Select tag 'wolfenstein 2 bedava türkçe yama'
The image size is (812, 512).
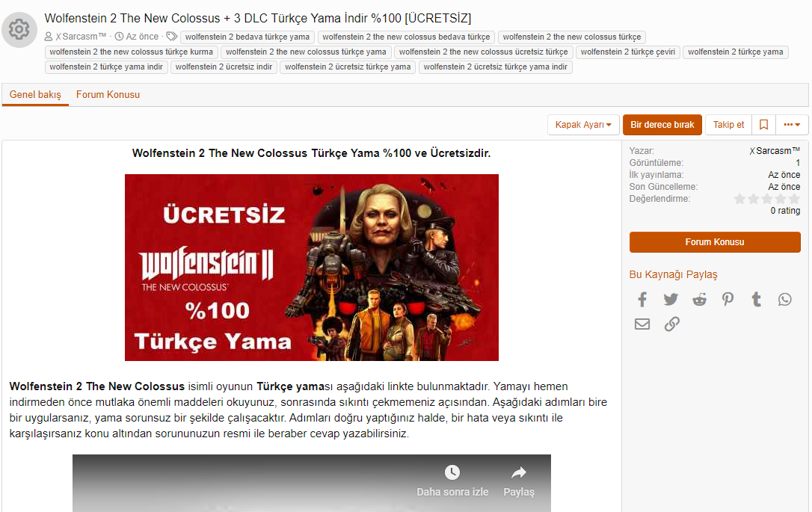pyautogui.click(x=247, y=37)
